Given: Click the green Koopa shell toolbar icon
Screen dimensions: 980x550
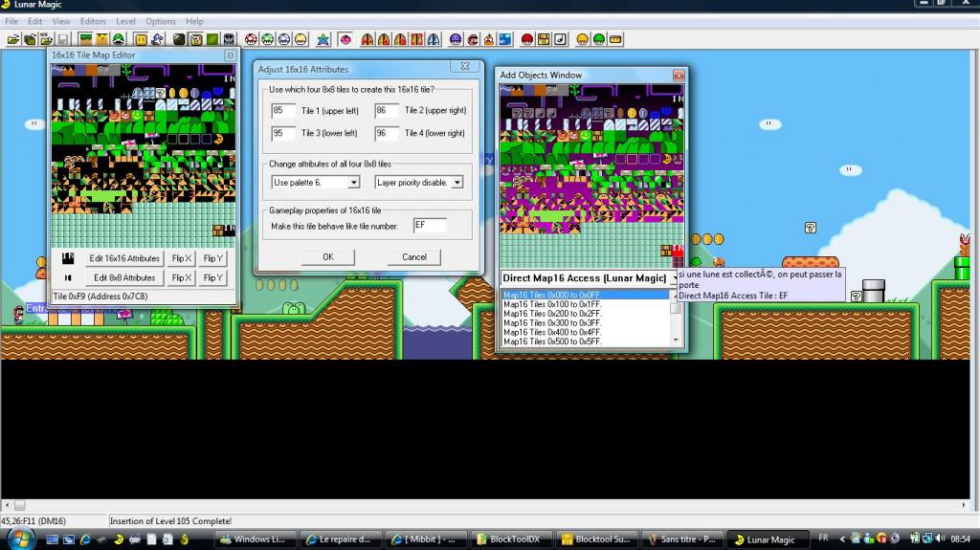Looking at the screenshot, I should pyautogui.click(x=118, y=39).
